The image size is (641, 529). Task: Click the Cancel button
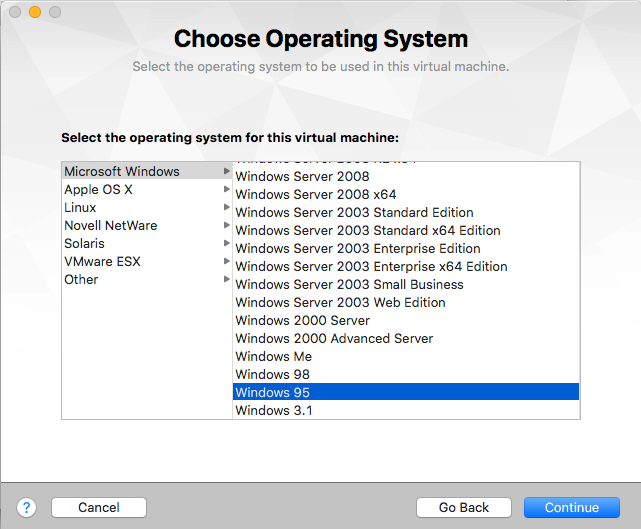(x=99, y=508)
